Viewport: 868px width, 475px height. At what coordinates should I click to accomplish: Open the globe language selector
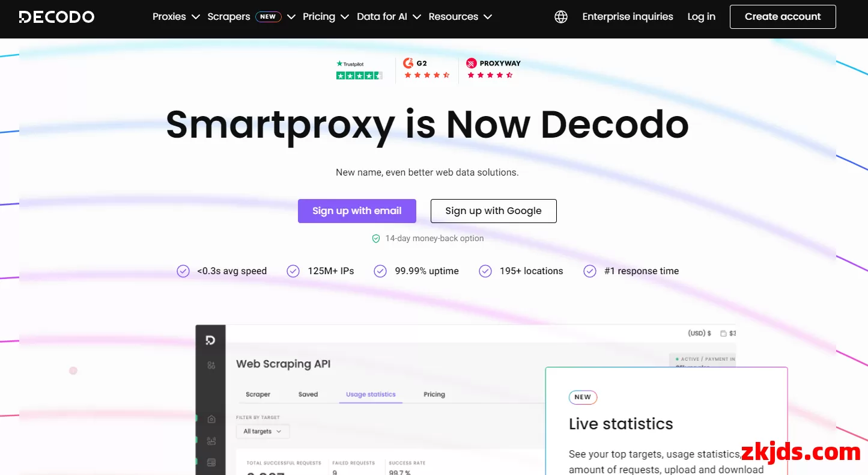point(561,17)
